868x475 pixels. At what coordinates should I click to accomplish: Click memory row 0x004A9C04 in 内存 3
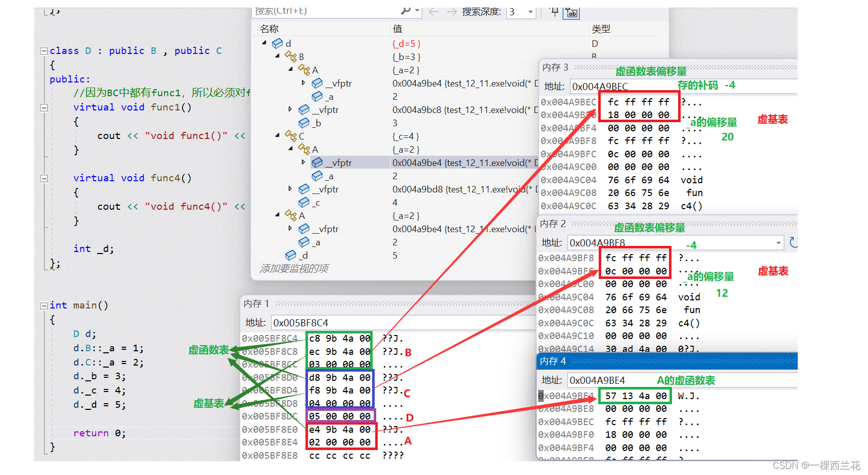pos(622,180)
